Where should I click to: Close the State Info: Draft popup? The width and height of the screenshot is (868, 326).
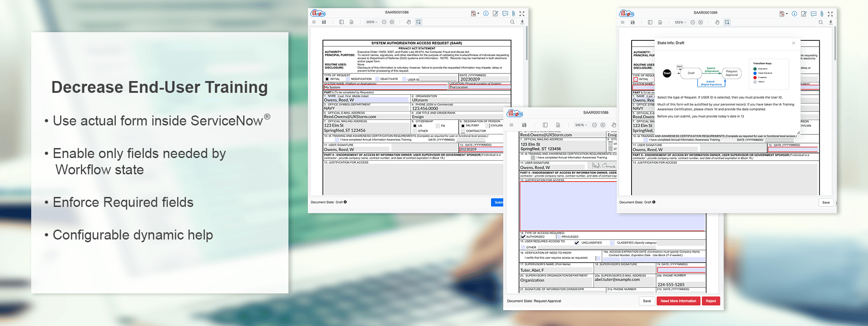793,43
